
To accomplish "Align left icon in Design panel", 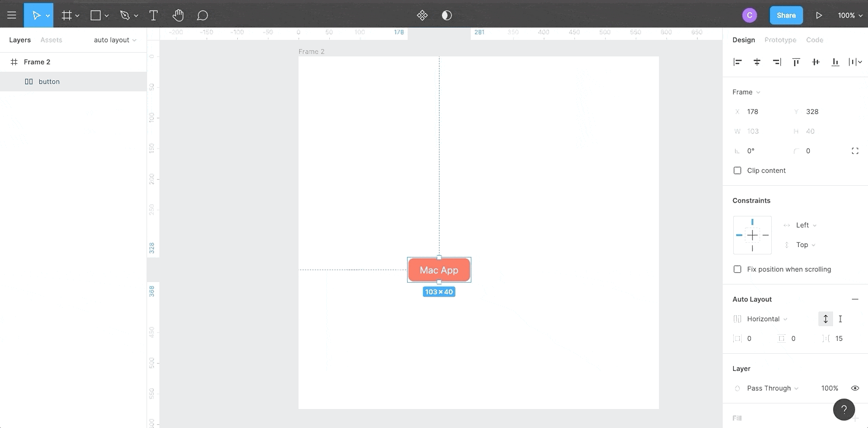I will point(737,62).
